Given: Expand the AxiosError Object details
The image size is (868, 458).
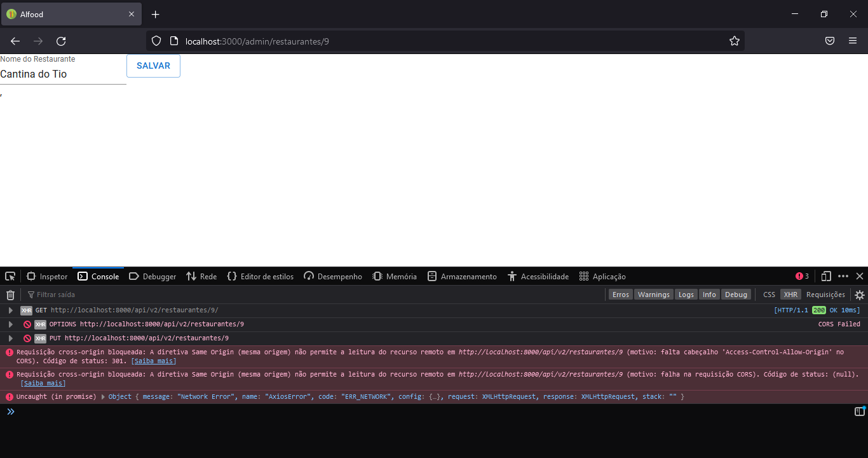Looking at the screenshot, I should point(104,397).
